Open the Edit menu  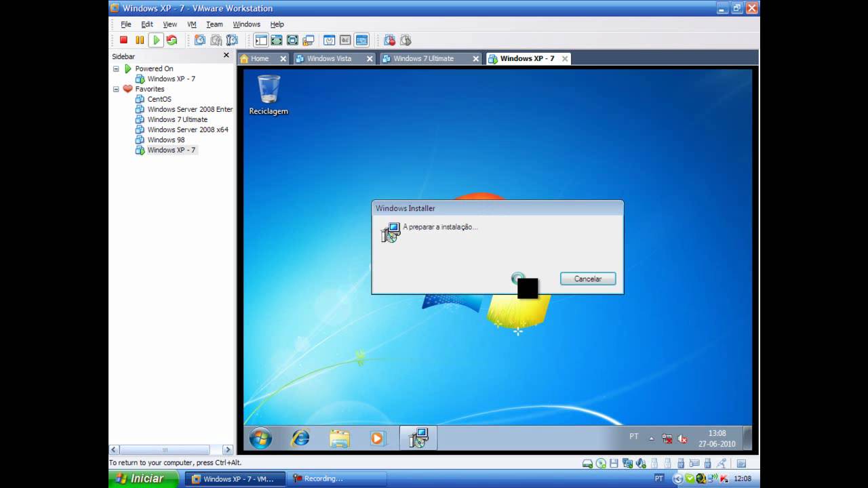click(x=147, y=24)
